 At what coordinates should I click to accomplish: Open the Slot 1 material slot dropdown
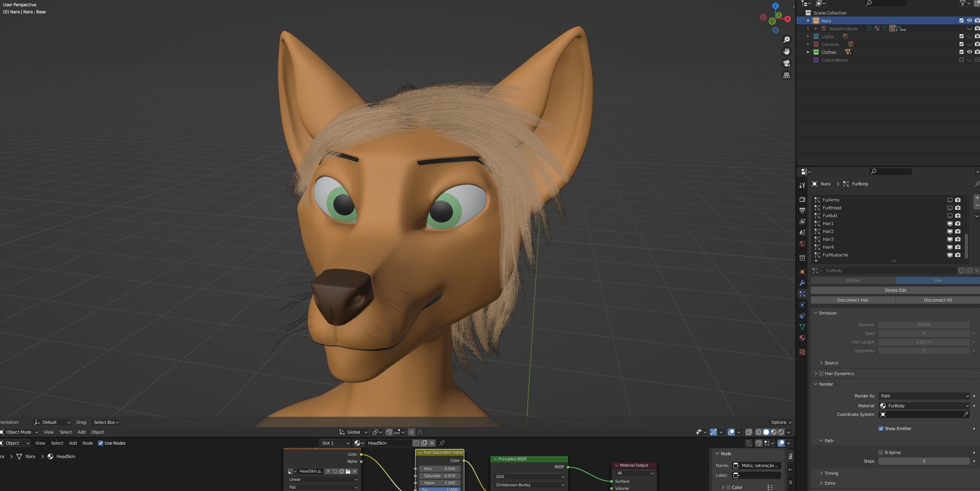[335, 443]
